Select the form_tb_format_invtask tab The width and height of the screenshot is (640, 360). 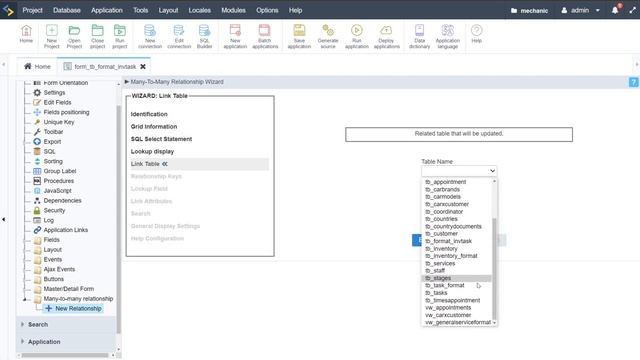(104, 67)
